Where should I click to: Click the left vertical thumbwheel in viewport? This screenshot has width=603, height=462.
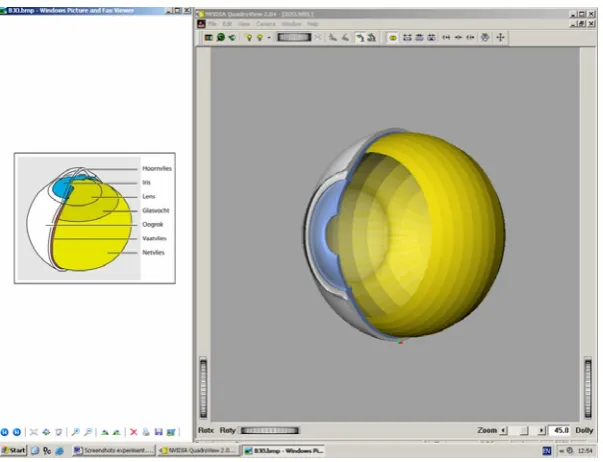[x=203, y=388]
